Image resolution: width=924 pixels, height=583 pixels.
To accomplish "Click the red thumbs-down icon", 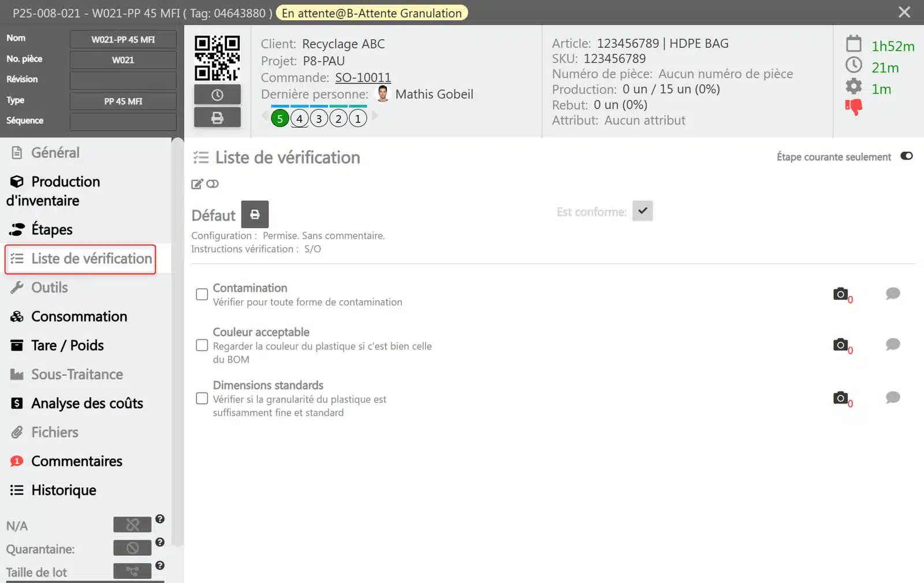I will 854,107.
